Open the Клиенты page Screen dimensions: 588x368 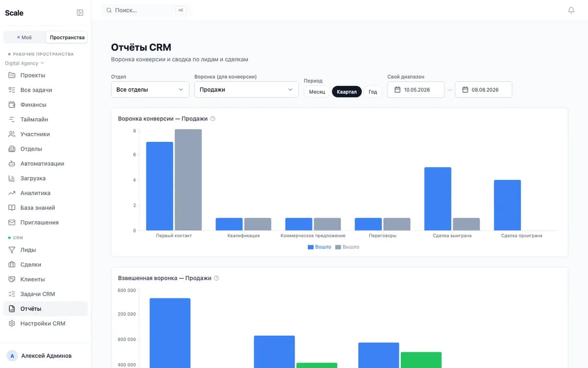45,279
